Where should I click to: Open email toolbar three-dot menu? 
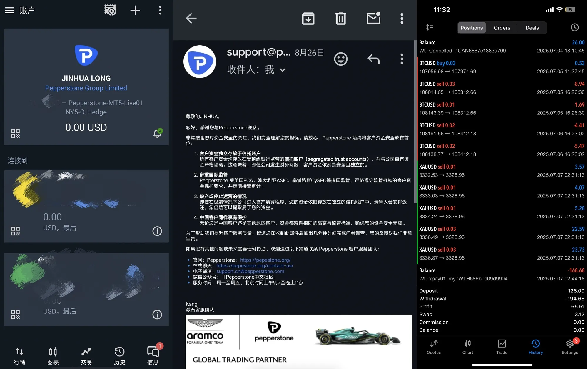402,18
